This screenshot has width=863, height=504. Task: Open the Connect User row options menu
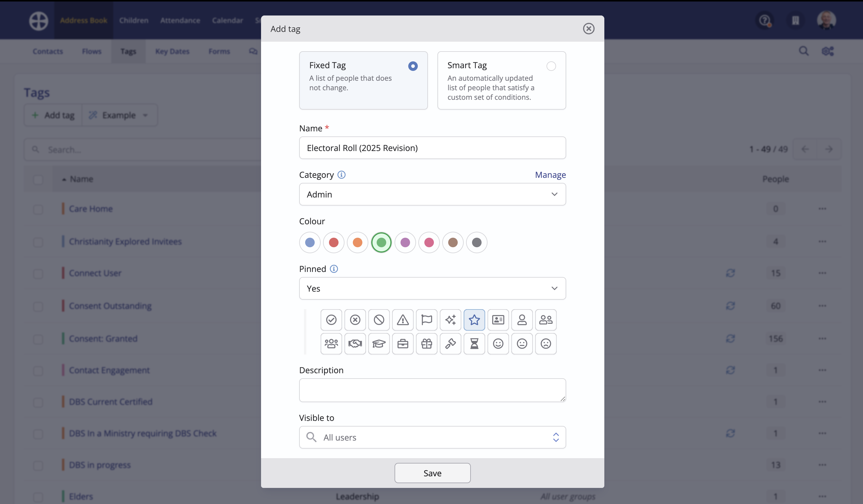822,273
